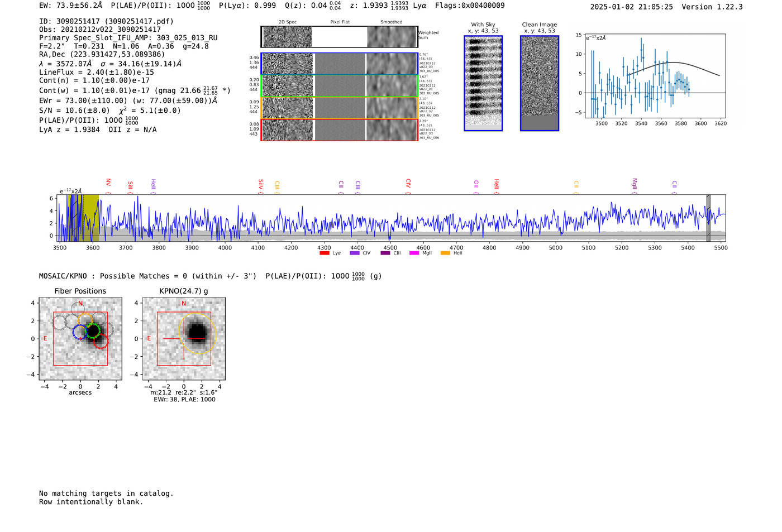782x532 pixels.
Task: Select the orange-bordered fiber spectrum row
Action: pyautogui.click(x=340, y=108)
